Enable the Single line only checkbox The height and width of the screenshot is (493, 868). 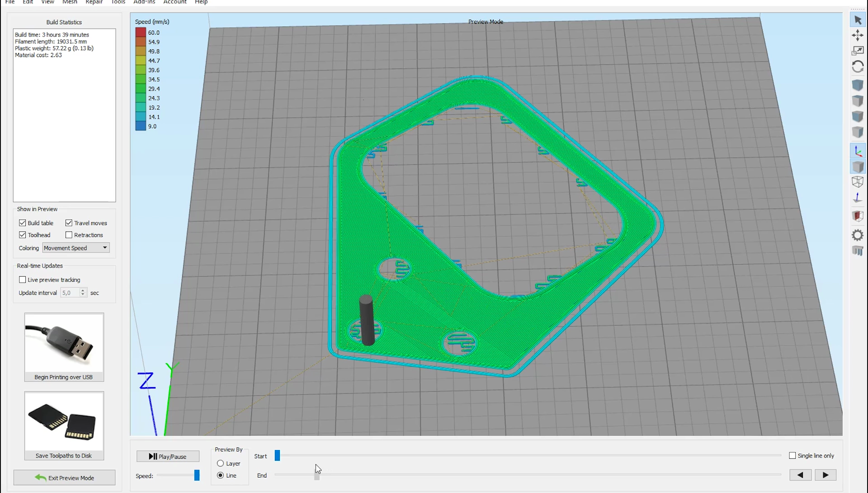(x=792, y=455)
